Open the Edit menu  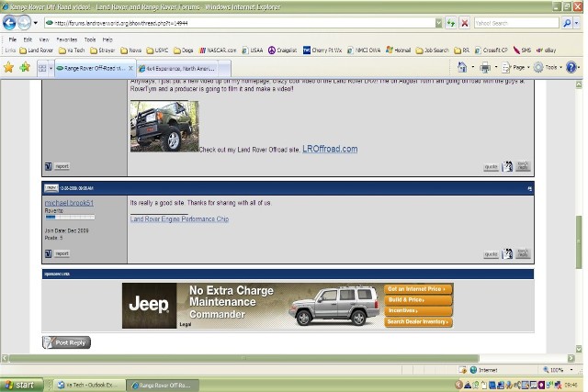click(28, 39)
